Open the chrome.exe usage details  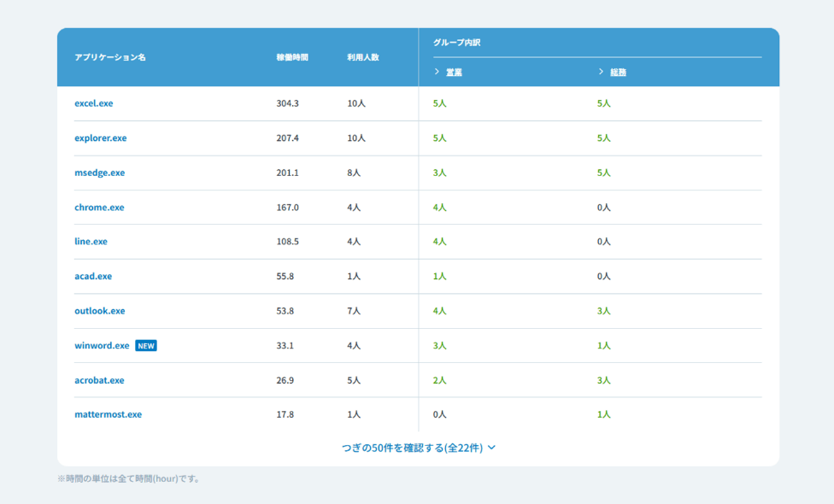click(x=98, y=207)
